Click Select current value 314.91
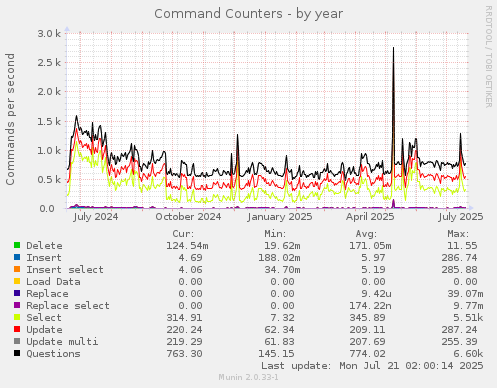The height and width of the screenshot is (388, 497). tap(184, 318)
